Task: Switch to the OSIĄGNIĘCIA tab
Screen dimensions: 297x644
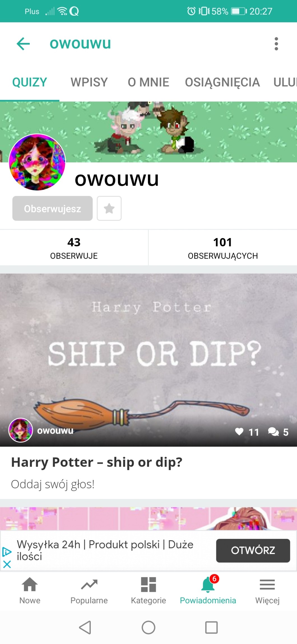Action: pyautogui.click(x=222, y=82)
